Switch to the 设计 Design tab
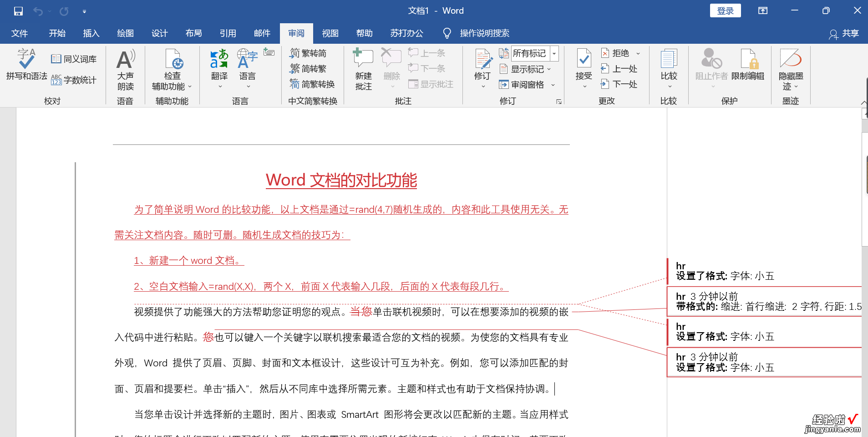This screenshot has height=437, width=868. (159, 33)
